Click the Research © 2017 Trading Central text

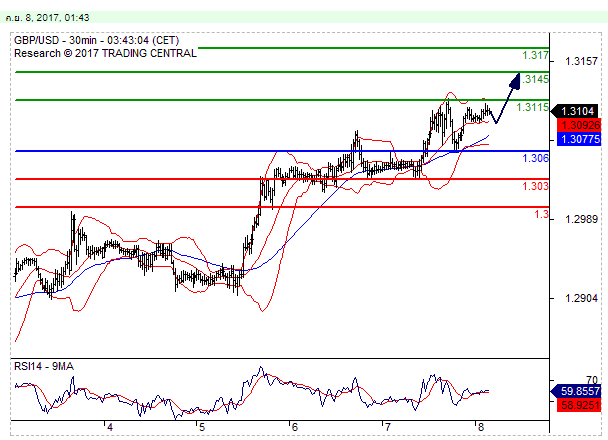point(105,52)
